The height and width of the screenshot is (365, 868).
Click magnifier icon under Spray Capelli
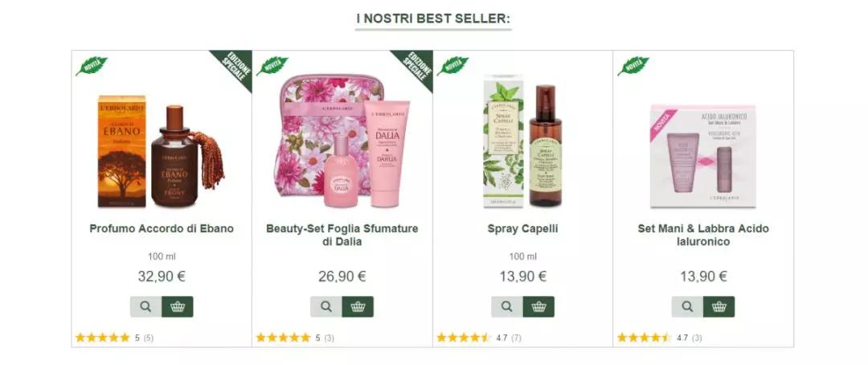click(x=507, y=307)
